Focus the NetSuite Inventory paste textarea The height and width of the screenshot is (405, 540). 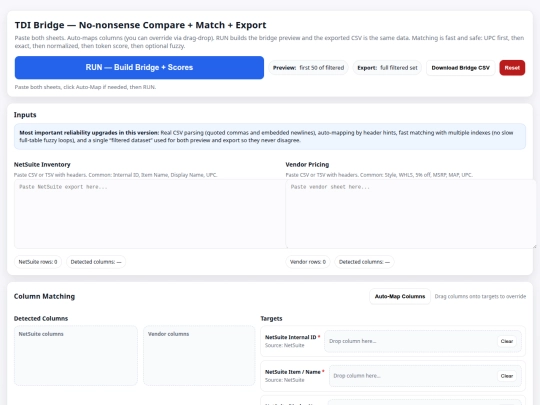click(x=150, y=214)
